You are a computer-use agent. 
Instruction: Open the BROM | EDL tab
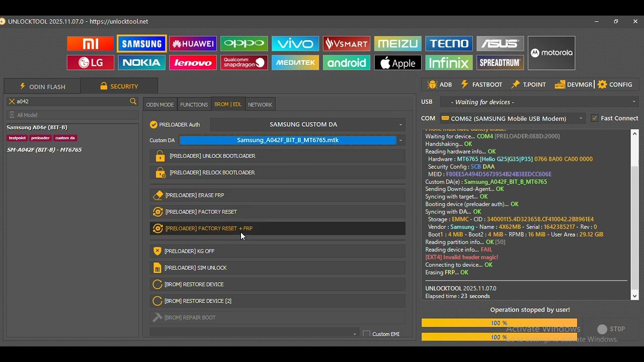tap(228, 105)
